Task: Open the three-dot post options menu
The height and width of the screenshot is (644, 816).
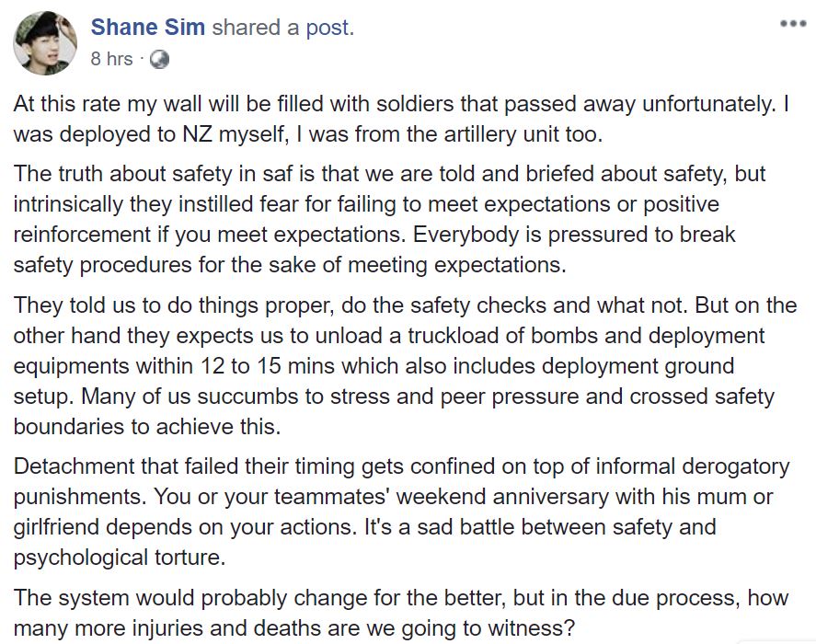Action: click(792, 23)
